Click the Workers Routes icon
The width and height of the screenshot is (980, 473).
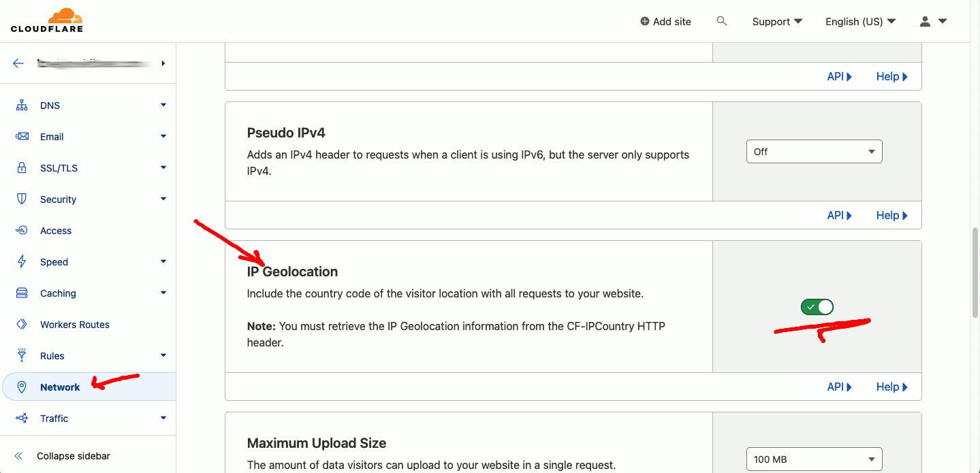pos(22,325)
